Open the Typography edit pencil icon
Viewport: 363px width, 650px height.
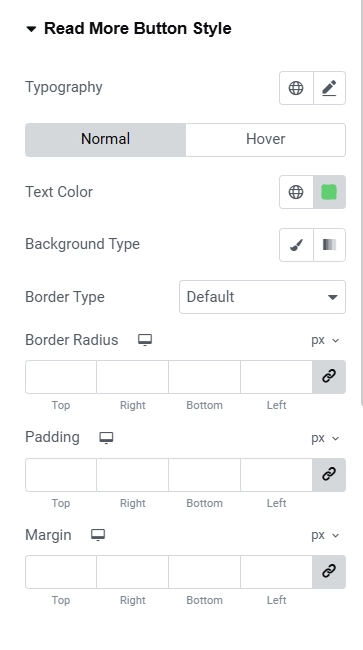pyautogui.click(x=329, y=88)
